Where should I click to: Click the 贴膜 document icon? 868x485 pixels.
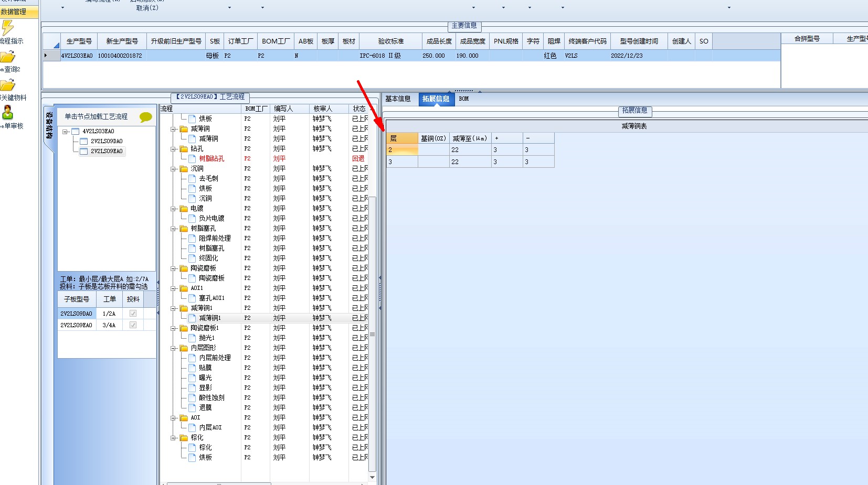pos(192,368)
